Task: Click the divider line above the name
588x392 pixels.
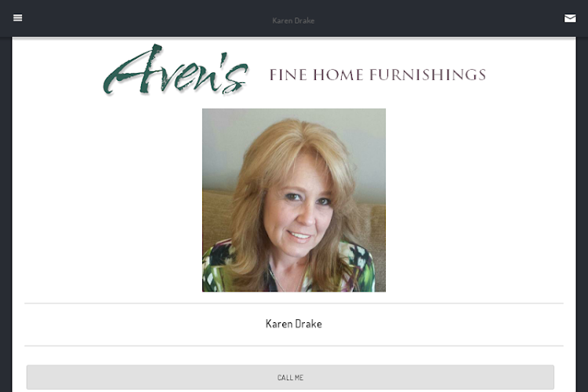Action: pos(294,303)
